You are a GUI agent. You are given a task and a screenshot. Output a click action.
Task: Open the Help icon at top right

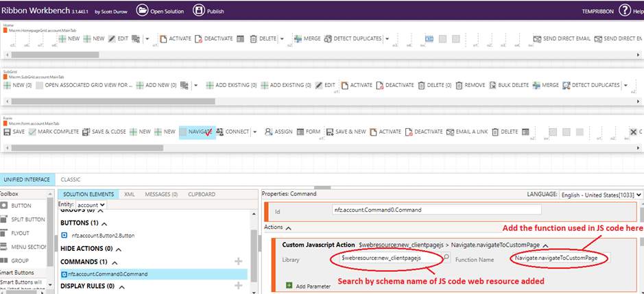click(625, 10)
